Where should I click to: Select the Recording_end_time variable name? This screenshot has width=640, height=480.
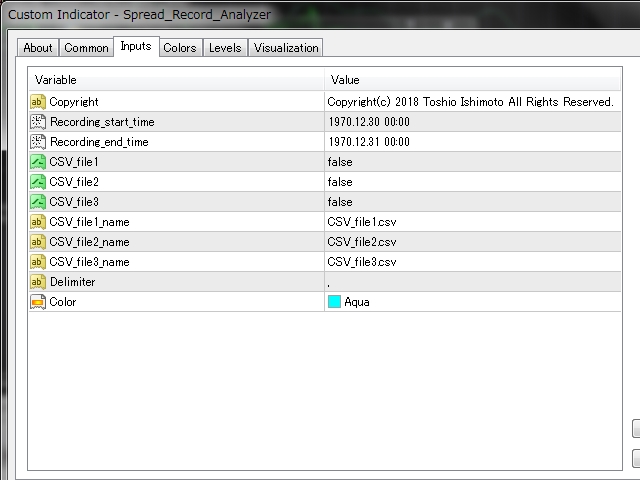[99, 142]
